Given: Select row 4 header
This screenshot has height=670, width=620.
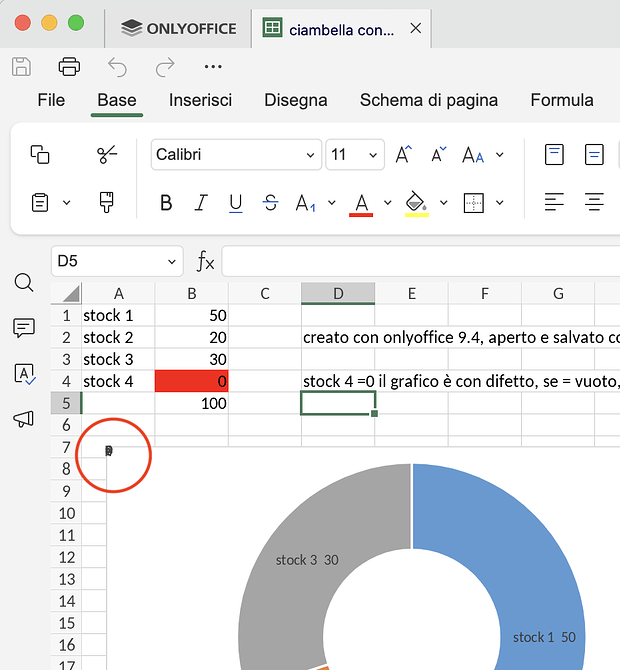Looking at the screenshot, I should [x=66, y=381].
